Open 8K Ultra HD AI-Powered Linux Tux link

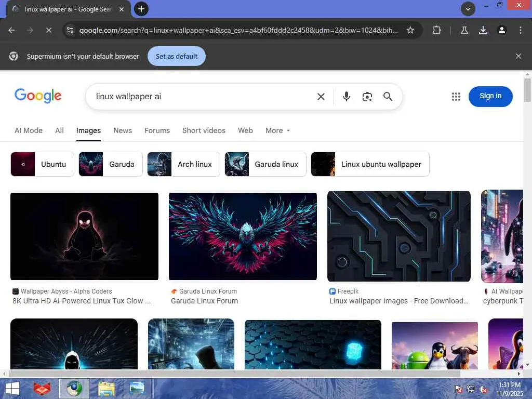click(82, 301)
